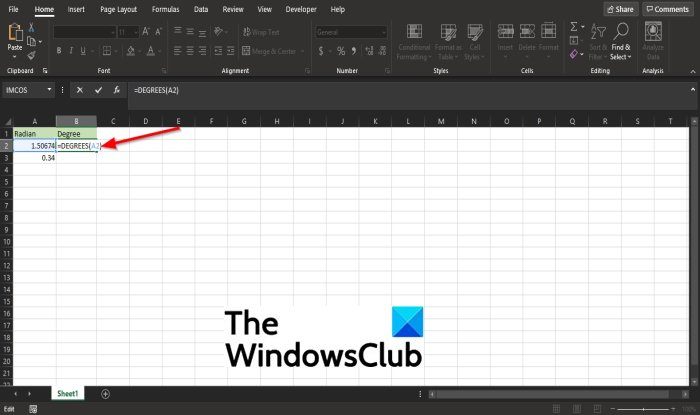Open the Name Box dropdown arrow
Image resolution: width=700 pixels, height=415 pixels.
49,90
